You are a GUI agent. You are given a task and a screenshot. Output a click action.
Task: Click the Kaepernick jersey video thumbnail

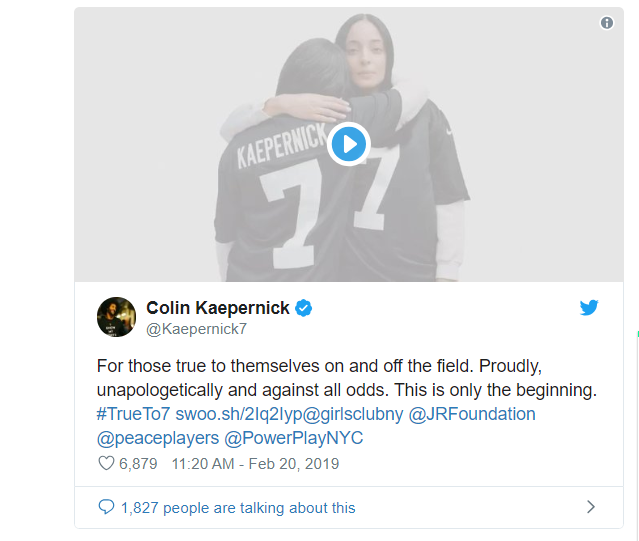pos(349,144)
